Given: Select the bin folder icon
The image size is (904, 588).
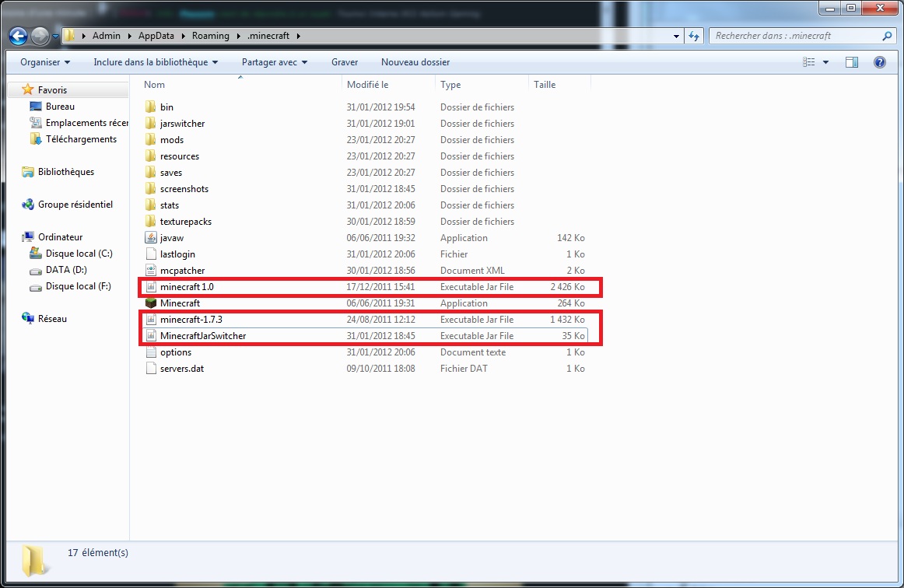Looking at the screenshot, I should (x=150, y=107).
